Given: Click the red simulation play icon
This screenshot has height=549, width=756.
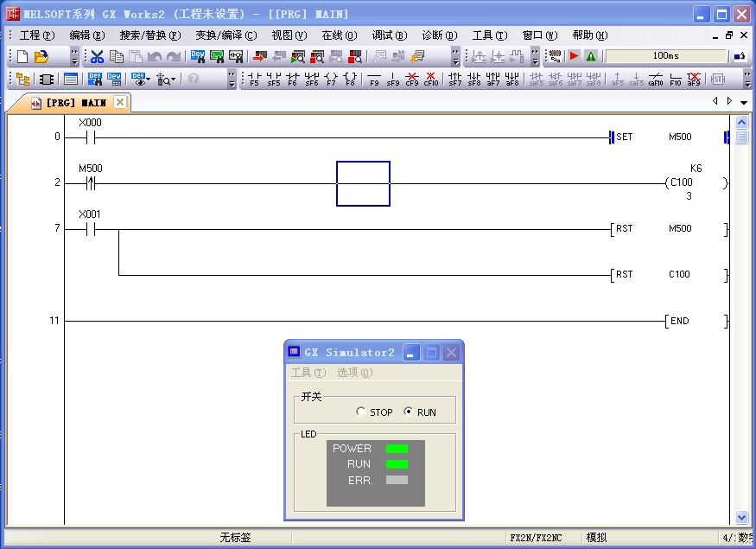Looking at the screenshot, I should (x=574, y=56).
